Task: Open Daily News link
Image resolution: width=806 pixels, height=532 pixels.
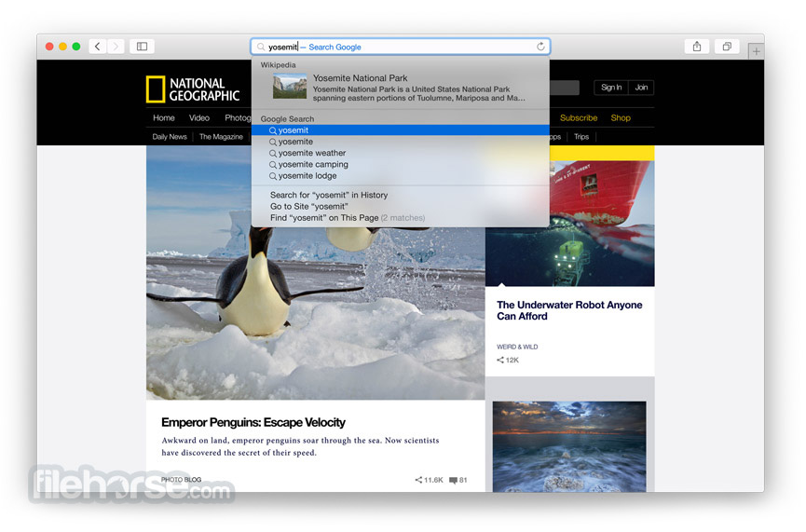Action: pyautogui.click(x=169, y=137)
